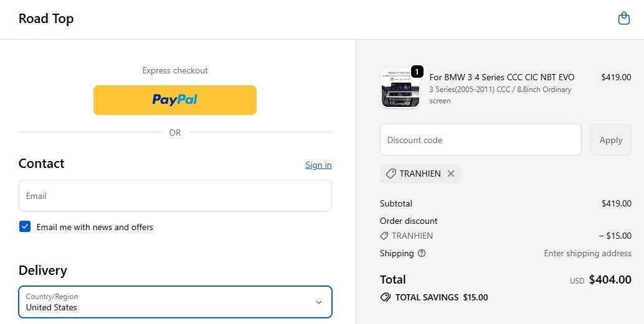Image resolution: width=644 pixels, height=324 pixels.
Task: Click the Total Savings tag icon
Action: point(386,297)
